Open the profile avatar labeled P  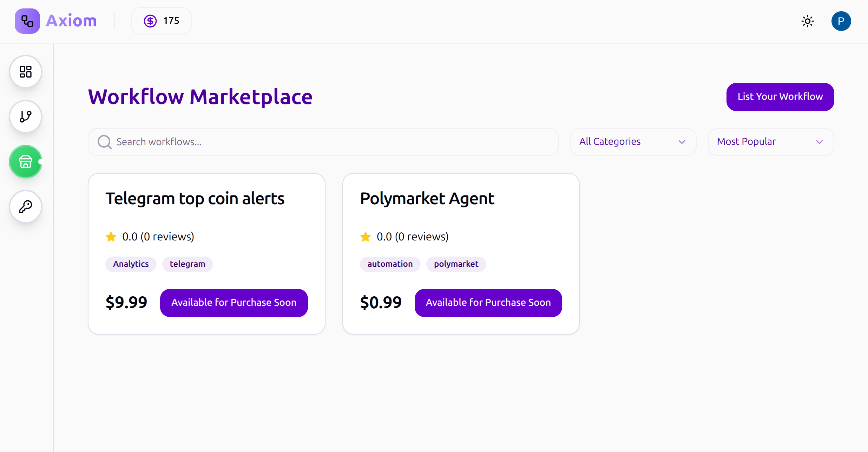841,21
